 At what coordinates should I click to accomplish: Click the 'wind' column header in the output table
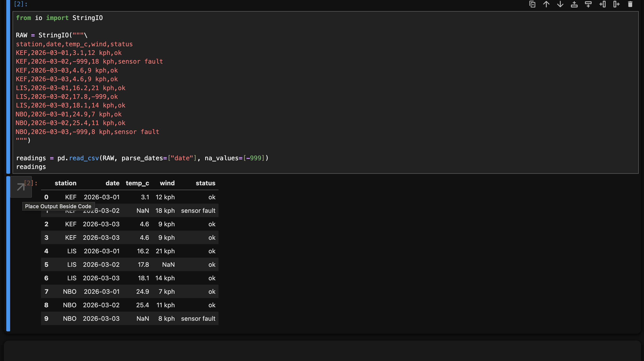click(x=167, y=183)
